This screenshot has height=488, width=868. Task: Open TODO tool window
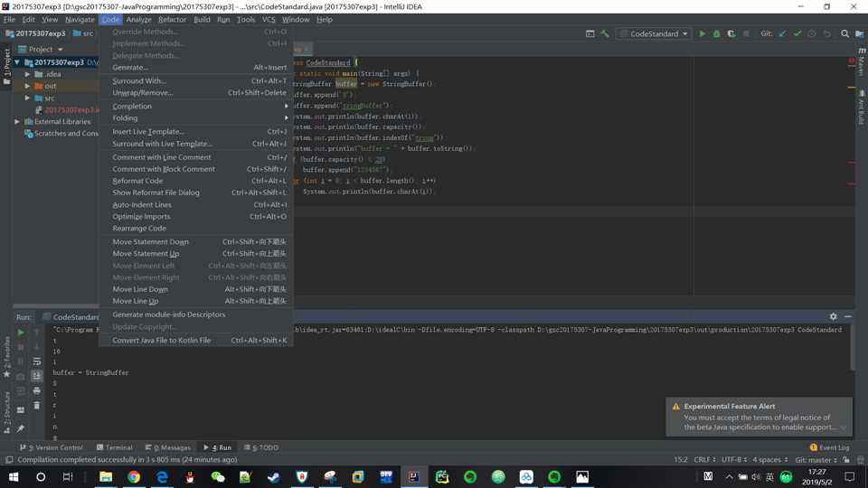click(x=261, y=447)
